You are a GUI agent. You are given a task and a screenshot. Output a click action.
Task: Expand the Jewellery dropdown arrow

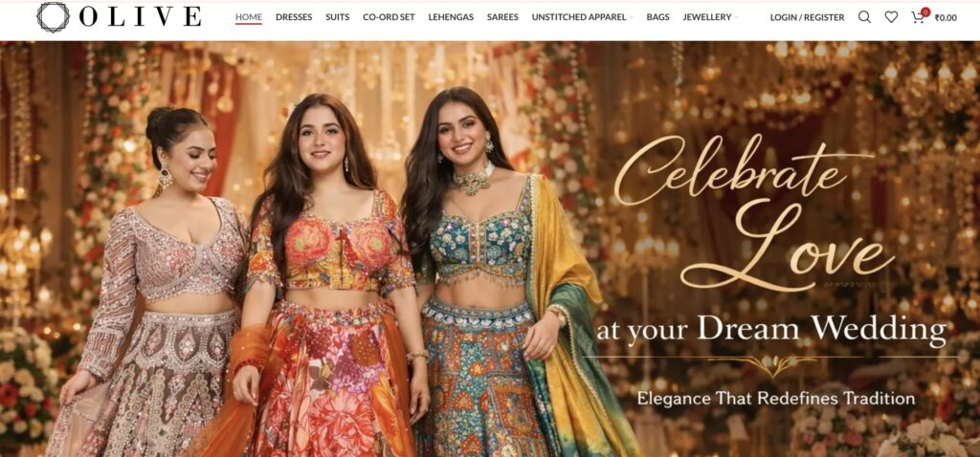click(736, 17)
